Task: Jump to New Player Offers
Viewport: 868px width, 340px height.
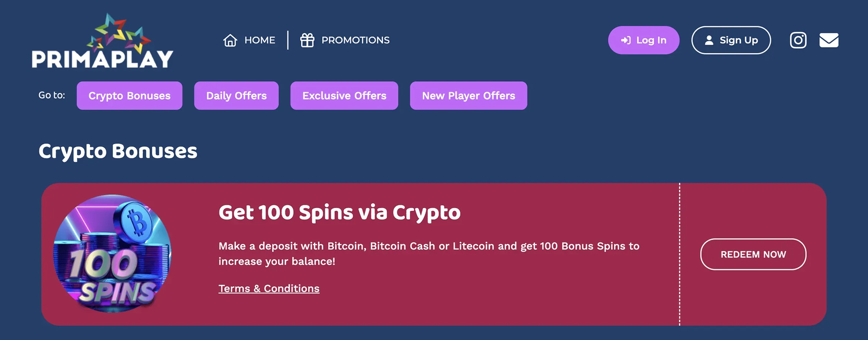Action: (468, 96)
